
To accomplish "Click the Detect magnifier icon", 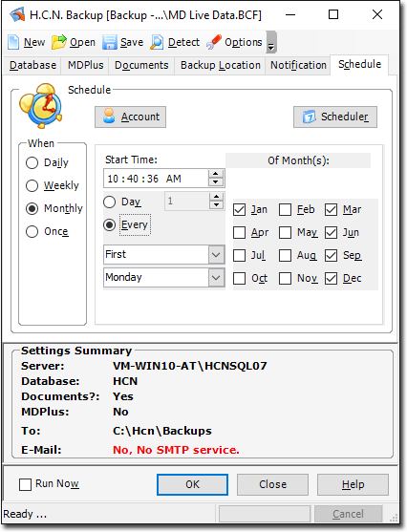I will click(x=157, y=42).
